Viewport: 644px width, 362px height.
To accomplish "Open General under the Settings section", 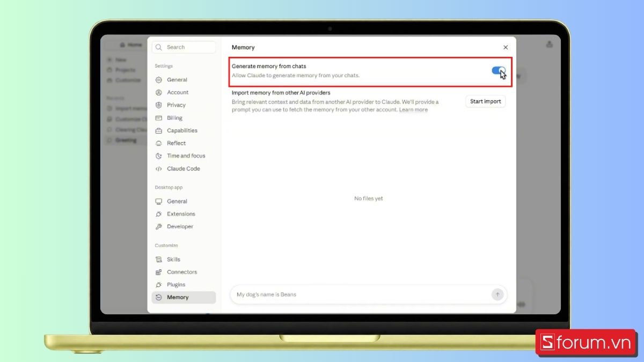I will pos(184,80).
